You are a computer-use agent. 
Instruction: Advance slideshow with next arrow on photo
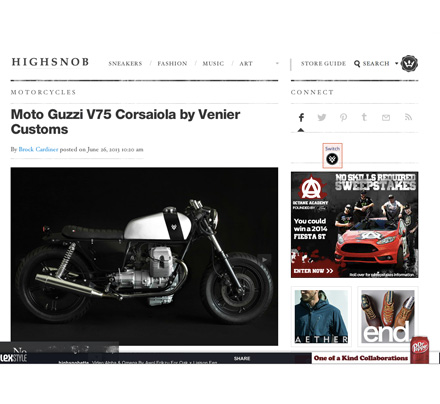(265, 259)
